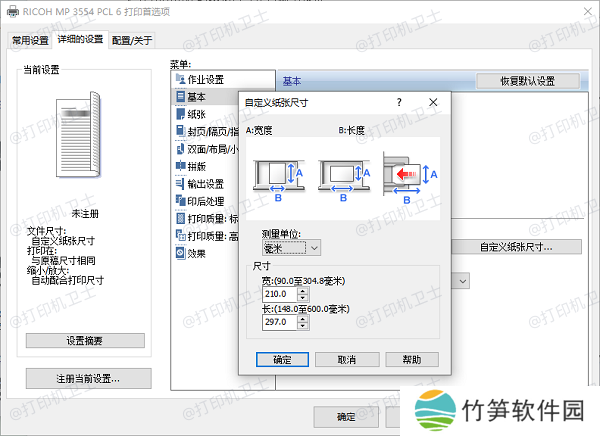Decrease length value with down arrow
Image resolution: width=600 pixels, height=436 pixels.
(302, 325)
